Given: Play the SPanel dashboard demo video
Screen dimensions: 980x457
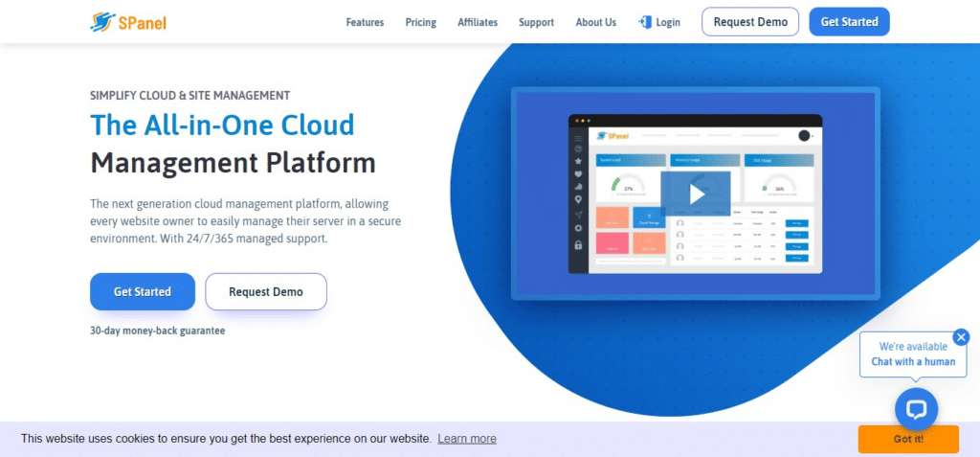Looking at the screenshot, I should 696,194.
